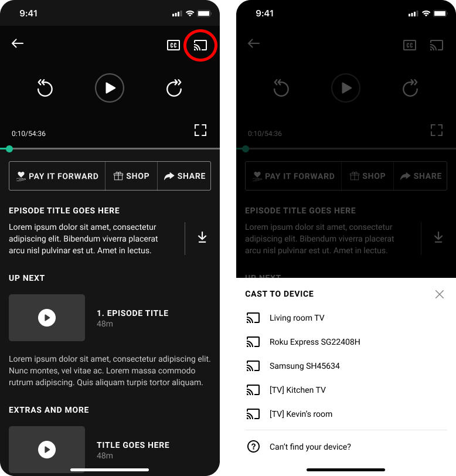Screen dimensions: 456x476
Task: Play the video with center play button
Action: tap(110, 88)
